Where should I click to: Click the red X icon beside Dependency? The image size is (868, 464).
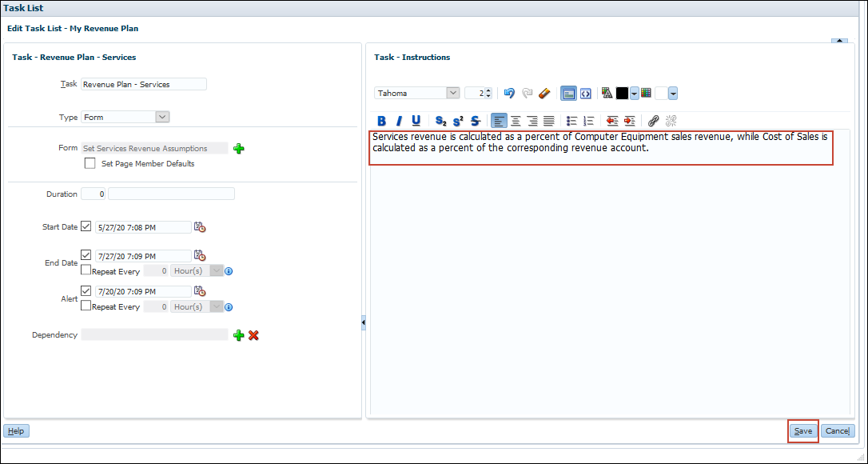(x=253, y=335)
